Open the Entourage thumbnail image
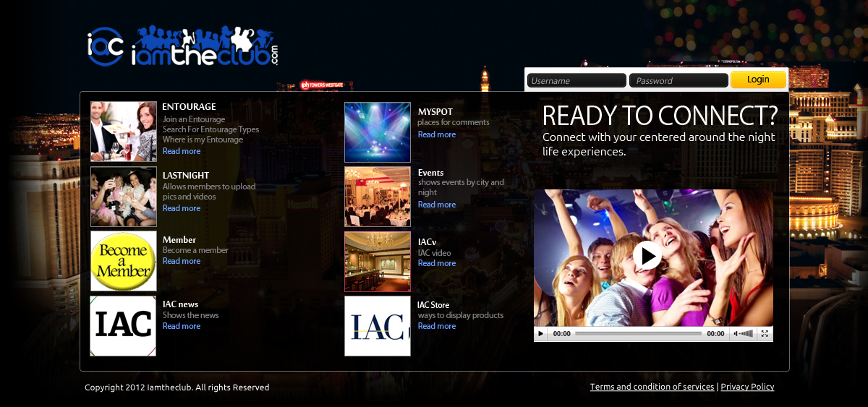The image size is (868, 407). point(124,132)
